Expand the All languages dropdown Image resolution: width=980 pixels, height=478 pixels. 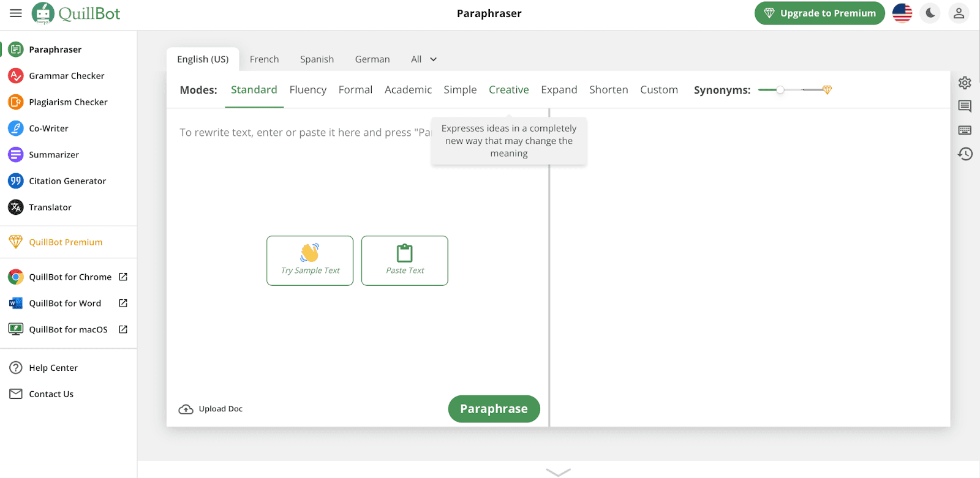point(424,59)
